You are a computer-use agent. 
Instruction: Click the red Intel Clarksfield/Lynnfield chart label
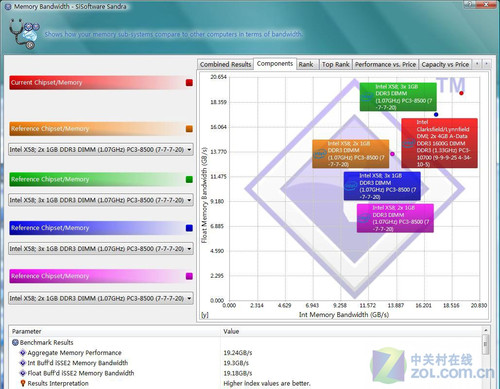(x=439, y=143)
